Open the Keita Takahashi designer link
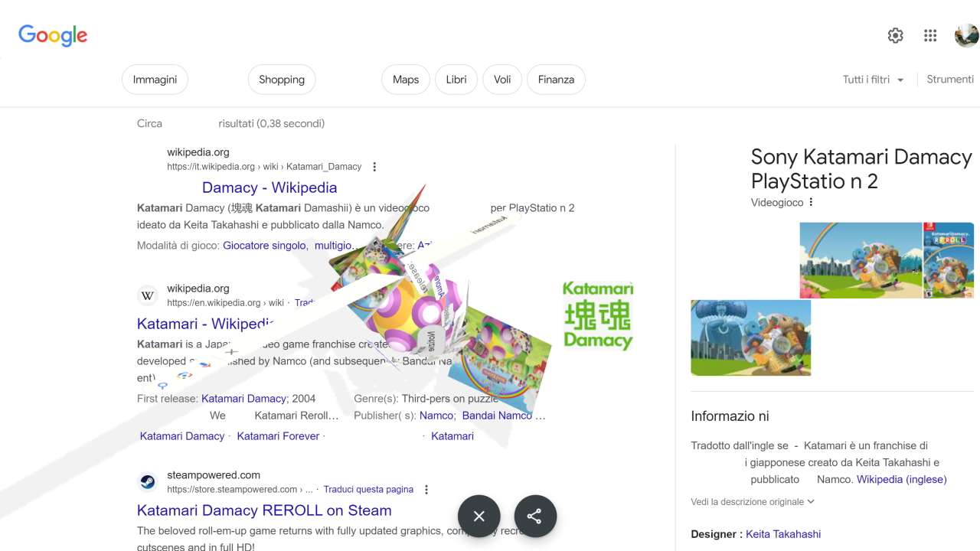 coord(783,534)
